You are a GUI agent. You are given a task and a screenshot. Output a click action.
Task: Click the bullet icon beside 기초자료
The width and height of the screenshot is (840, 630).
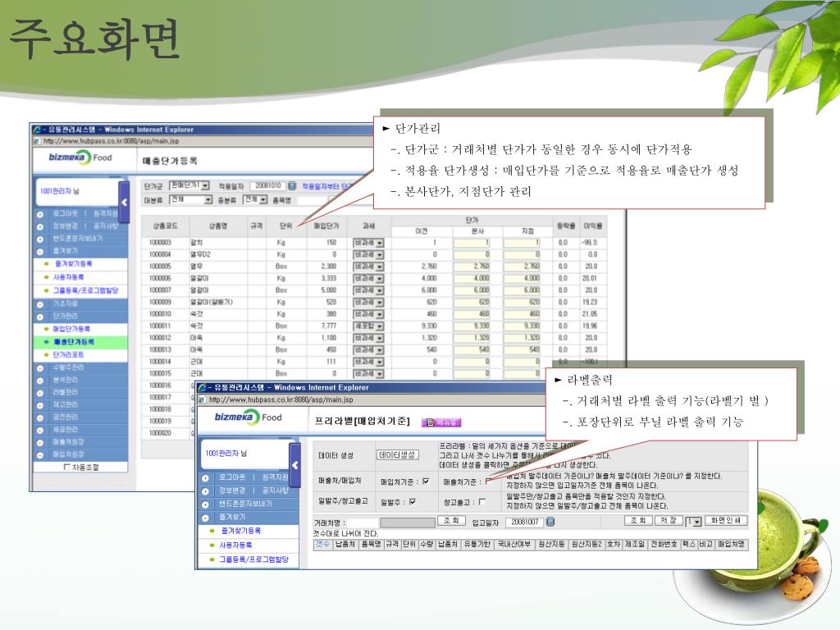pyautogui.click(x=40, y=304)
